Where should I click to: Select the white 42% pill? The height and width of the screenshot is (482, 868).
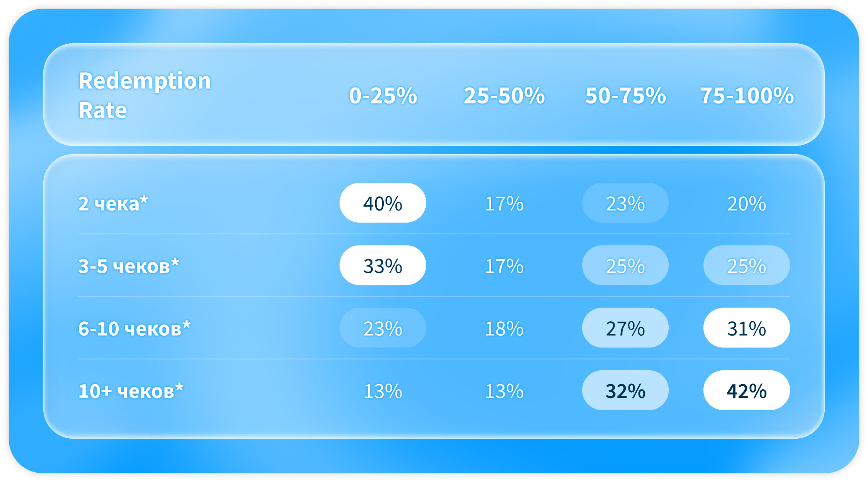pyautogui.click(x=747, y=391)
